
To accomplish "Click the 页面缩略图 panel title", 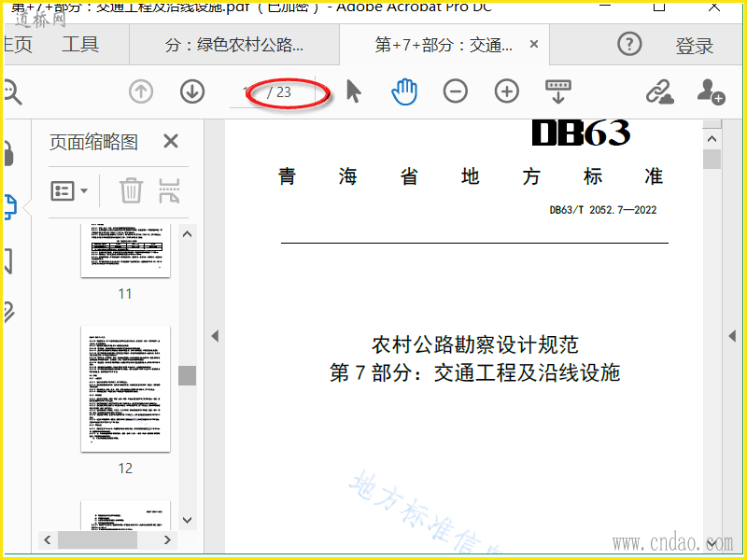I will (x=94, y=142).
